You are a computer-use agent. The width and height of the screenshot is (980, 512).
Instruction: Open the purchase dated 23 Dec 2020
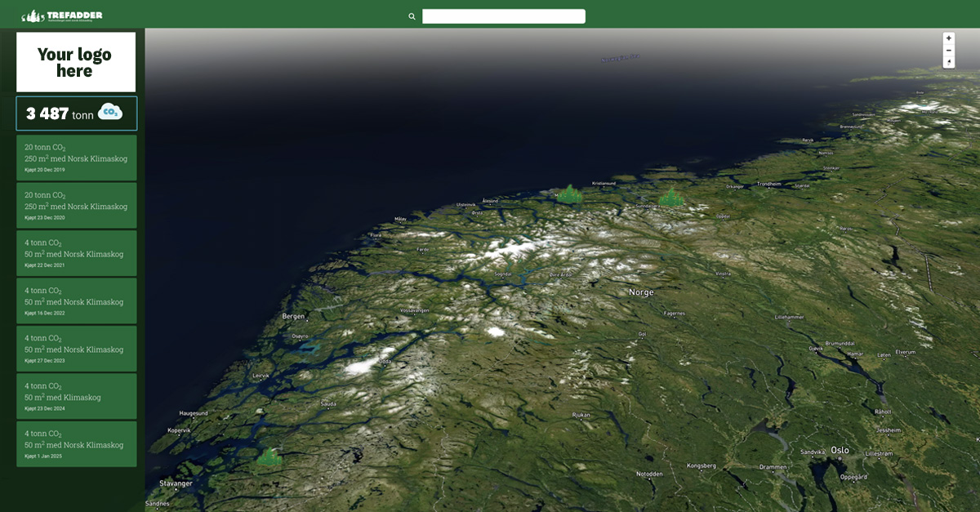pos(77,206)
